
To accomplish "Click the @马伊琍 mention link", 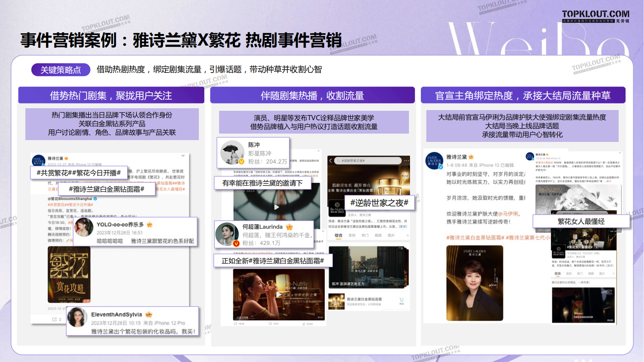I will 509,214.
